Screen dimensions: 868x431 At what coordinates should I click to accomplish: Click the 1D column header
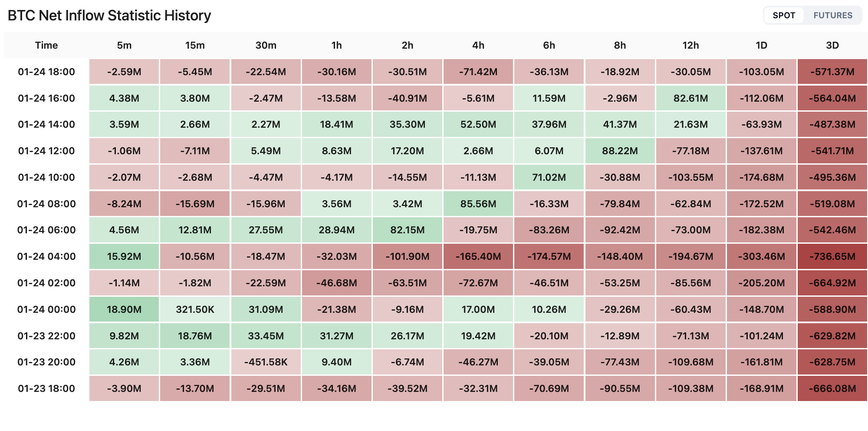coord(761,45)
